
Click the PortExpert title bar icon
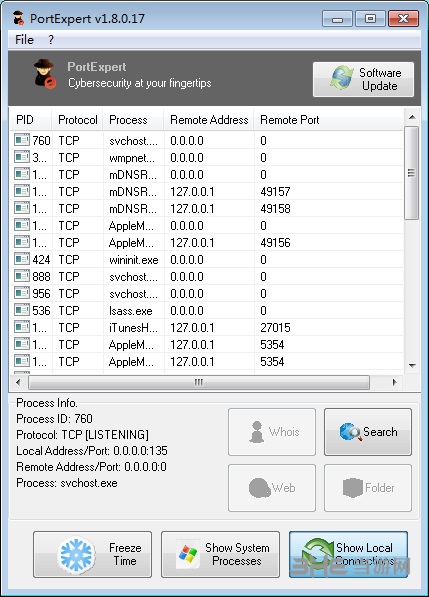pos(18,18)
